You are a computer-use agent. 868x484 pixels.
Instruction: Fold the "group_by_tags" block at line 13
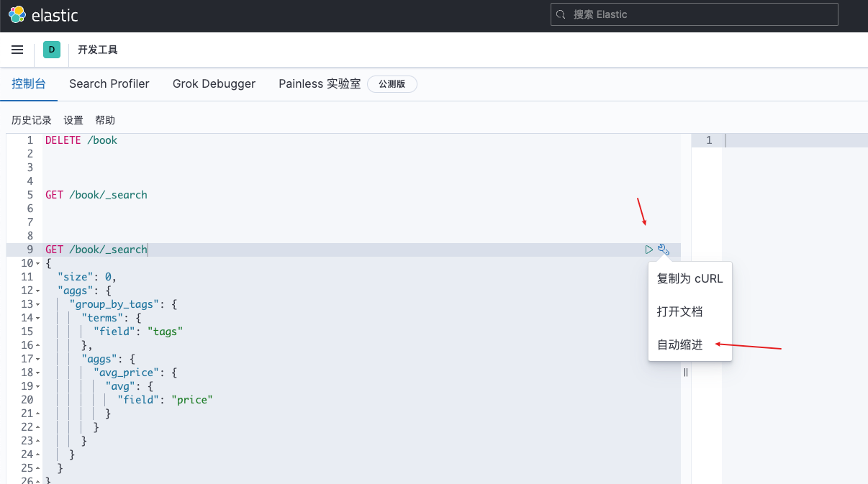(x=38, y=305)
